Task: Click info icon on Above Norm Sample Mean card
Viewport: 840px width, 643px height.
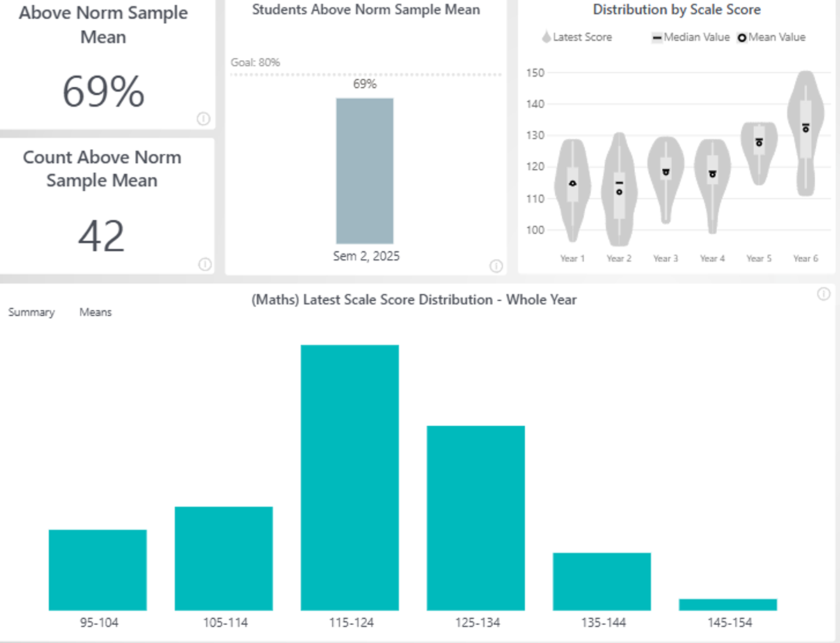Action: pos(204,119)
